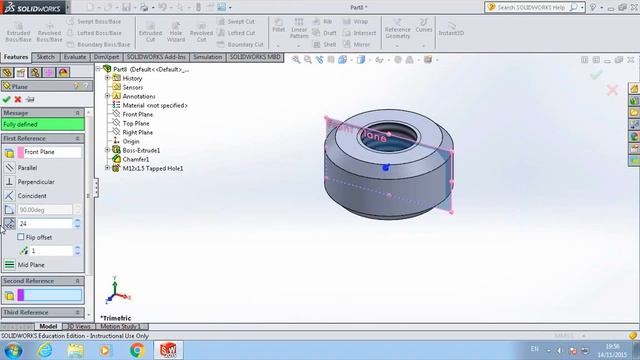Click the Curves tool
The width and height of the screenshot is (640, 360).
[x=424, y=25]
